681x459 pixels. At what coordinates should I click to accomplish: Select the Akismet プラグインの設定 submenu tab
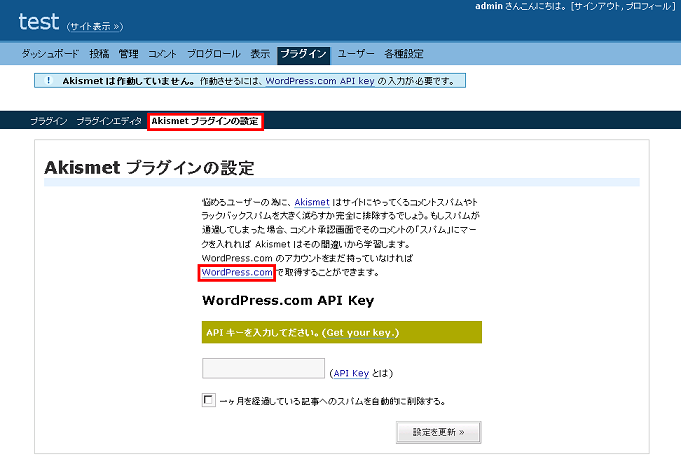(205, 121)
